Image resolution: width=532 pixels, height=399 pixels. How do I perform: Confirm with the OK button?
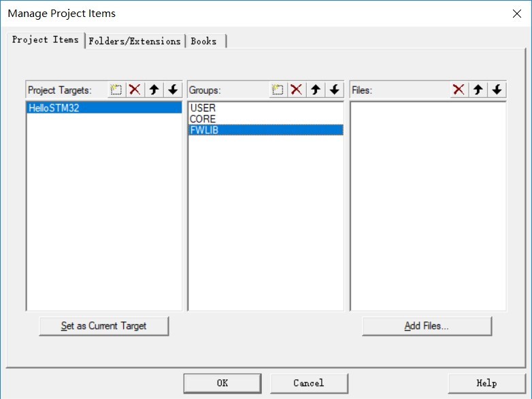click(x=222, y=383)
